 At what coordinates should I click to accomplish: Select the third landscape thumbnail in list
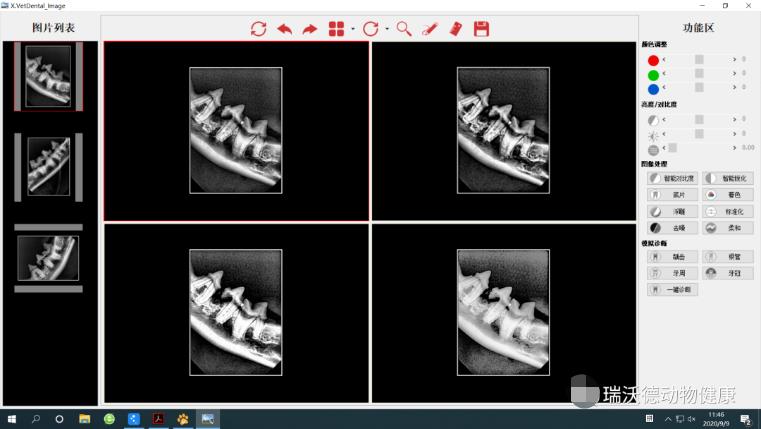[x=48, y=258]
